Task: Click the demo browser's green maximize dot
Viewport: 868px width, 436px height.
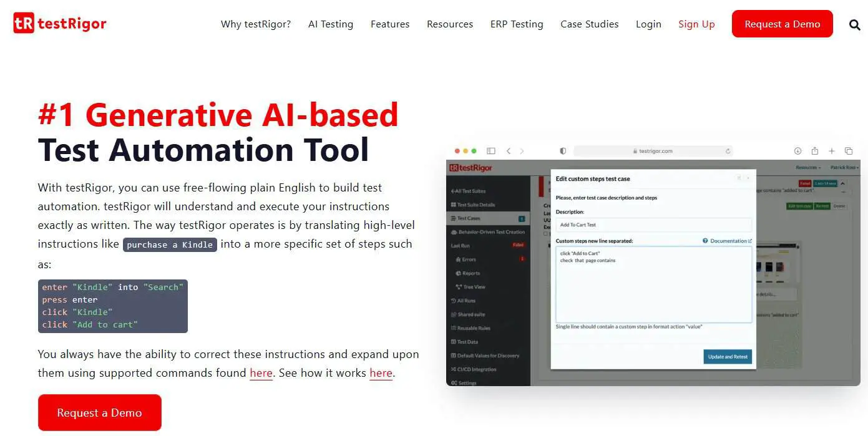Action: [x=474, y=151]
